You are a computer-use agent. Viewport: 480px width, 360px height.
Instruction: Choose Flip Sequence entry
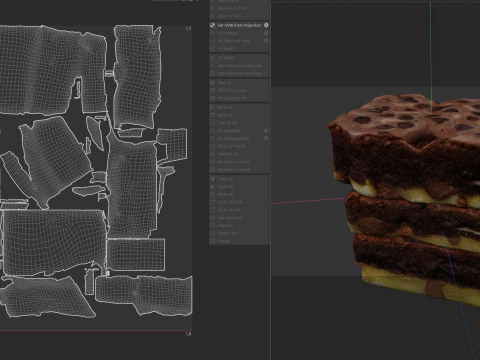point(239,218)
